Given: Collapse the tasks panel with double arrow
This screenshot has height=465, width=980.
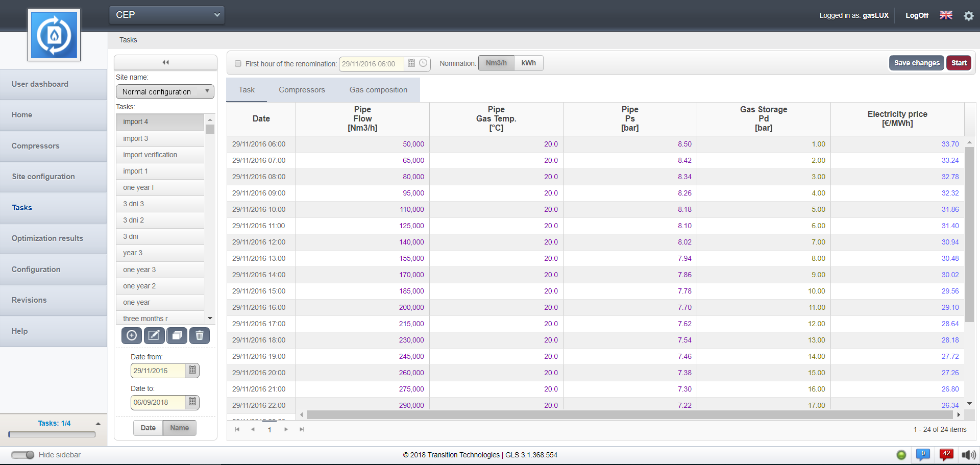Looking at the screenshot, I should point(165,62).
